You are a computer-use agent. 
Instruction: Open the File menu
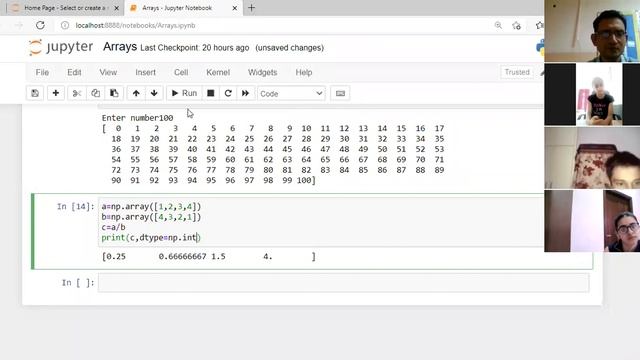click(x=42, y=72)
